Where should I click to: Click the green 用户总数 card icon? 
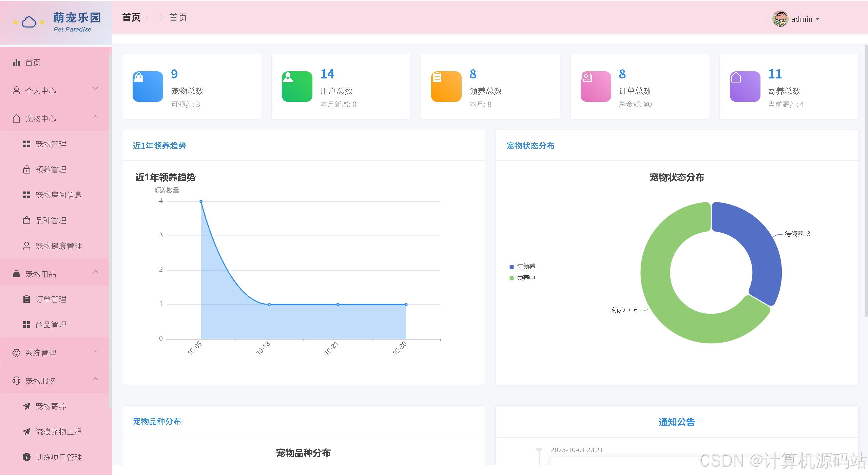tap(297, 87)
